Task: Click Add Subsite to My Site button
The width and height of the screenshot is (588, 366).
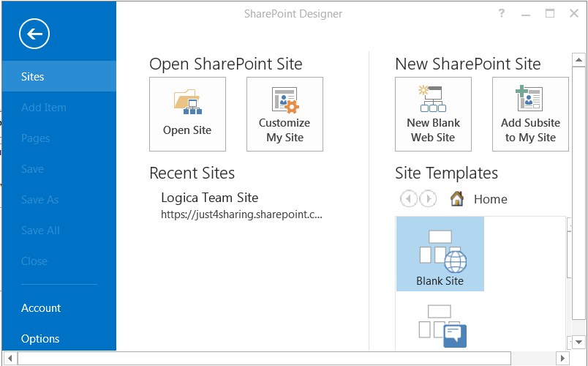Action: [530, 114]
